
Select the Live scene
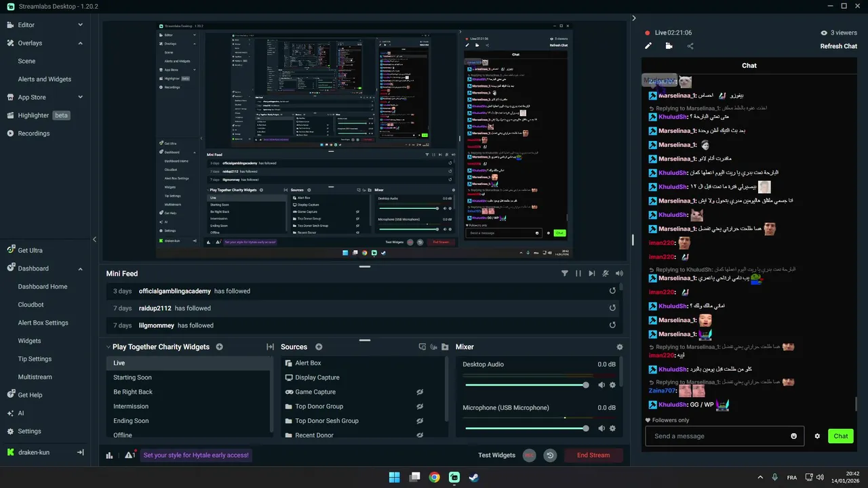coord(189,363)
